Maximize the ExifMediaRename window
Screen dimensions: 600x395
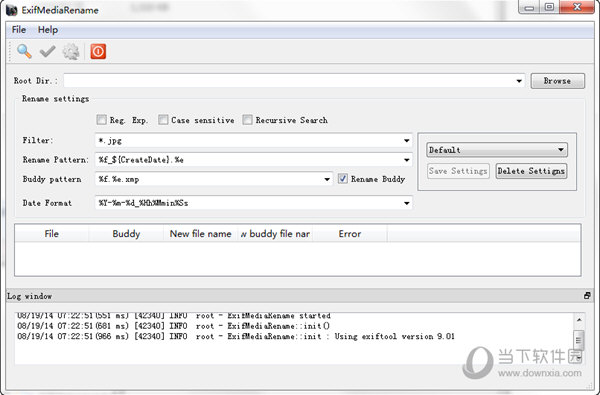tap(549, 8)
